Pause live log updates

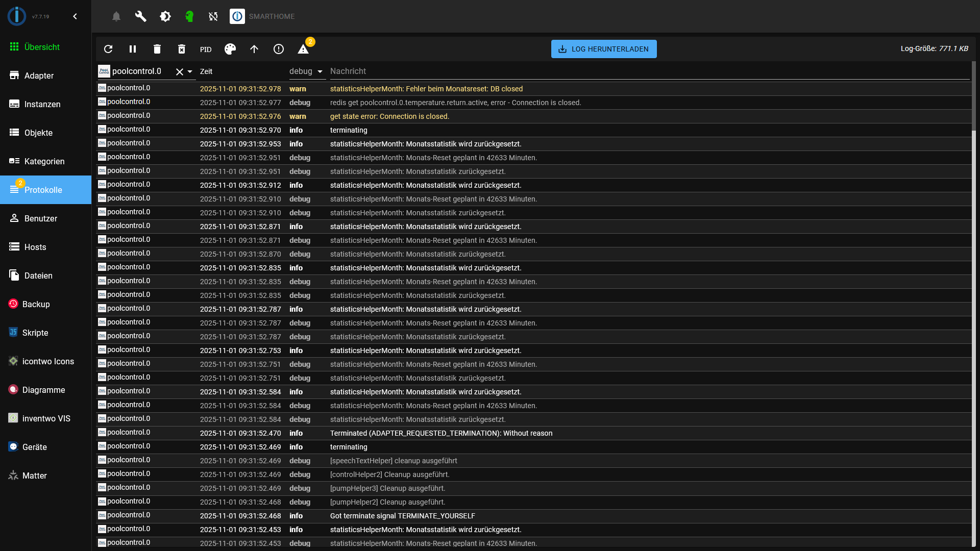(x=133, y=49)
